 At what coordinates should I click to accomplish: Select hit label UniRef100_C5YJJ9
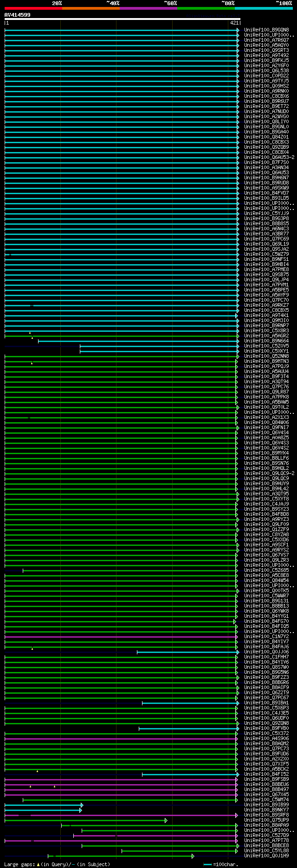point(266,214)
